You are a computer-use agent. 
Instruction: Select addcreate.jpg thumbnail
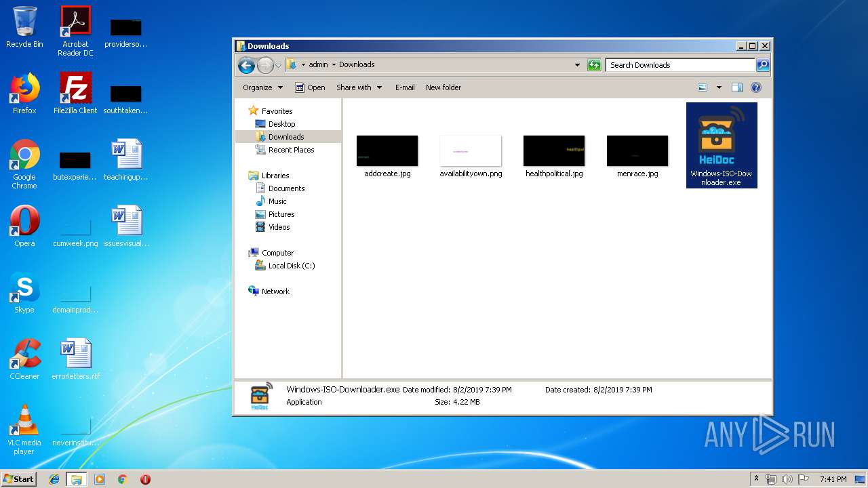tap(387, 156)
